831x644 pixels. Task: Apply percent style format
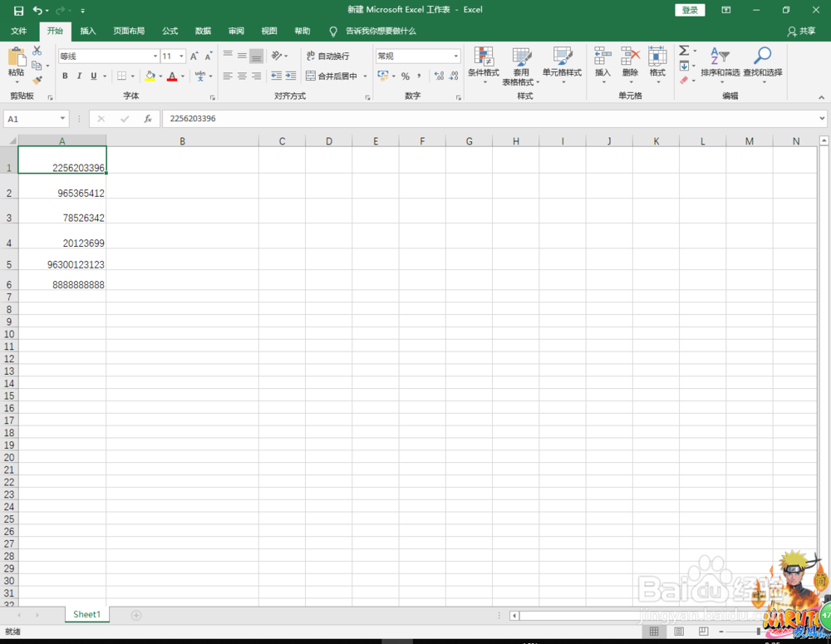[406, 76]
